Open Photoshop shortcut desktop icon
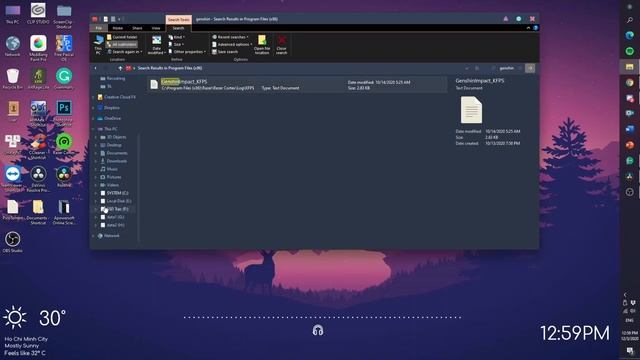The height and width of the screenshot is (360, 640). pos(64,113)
